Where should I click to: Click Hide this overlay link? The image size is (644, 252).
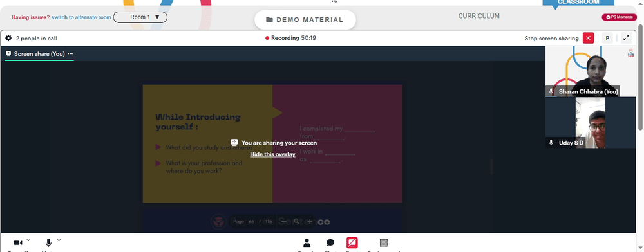(272, 154)
